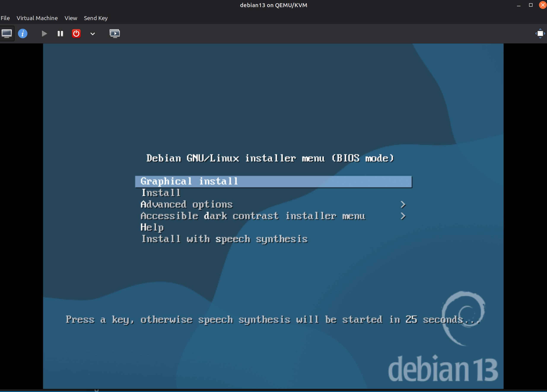This screenshot has width=547, height=392.
Task: Expand Accessible dark contrast menu chevron
Action: tap(403, 216)
